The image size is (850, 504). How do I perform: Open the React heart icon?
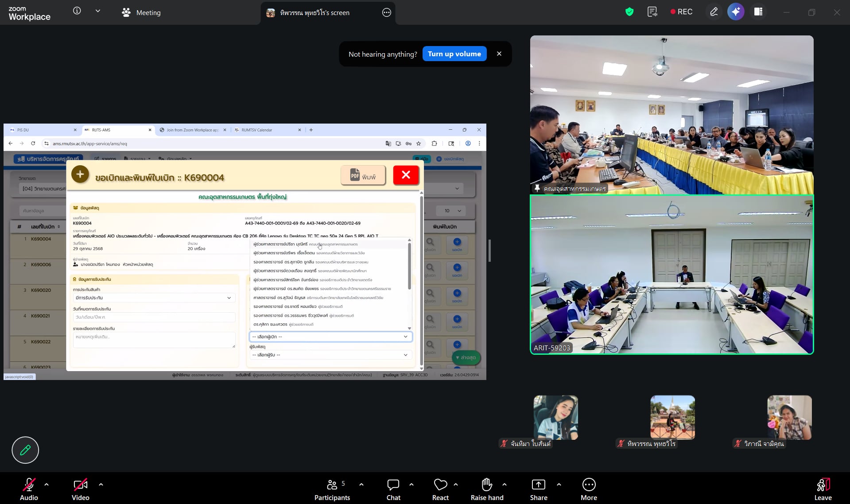(x=440, y=485)
